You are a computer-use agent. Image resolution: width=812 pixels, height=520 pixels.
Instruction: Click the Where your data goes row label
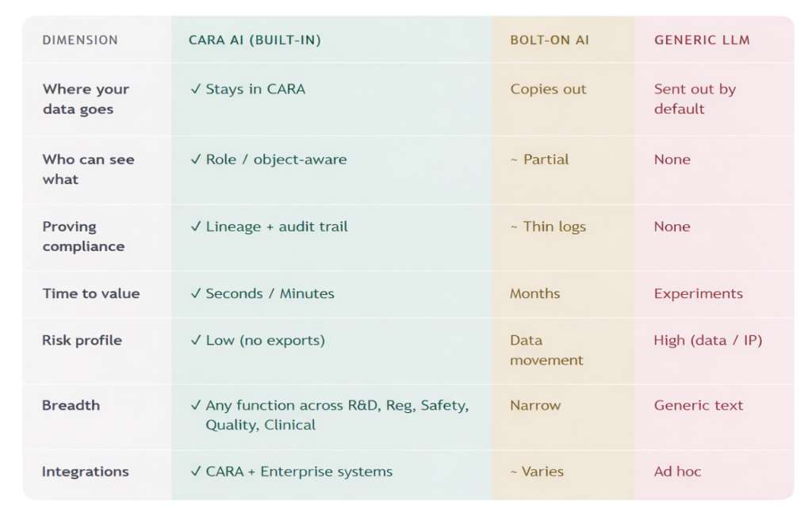[86, 99]
